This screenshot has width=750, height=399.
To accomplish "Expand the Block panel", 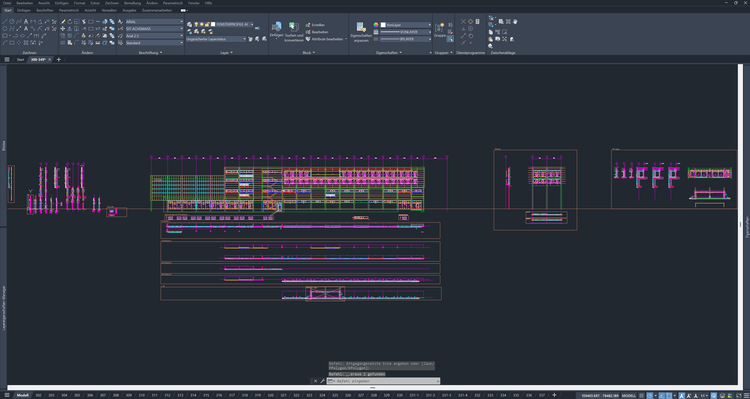I will coord(309,53).
